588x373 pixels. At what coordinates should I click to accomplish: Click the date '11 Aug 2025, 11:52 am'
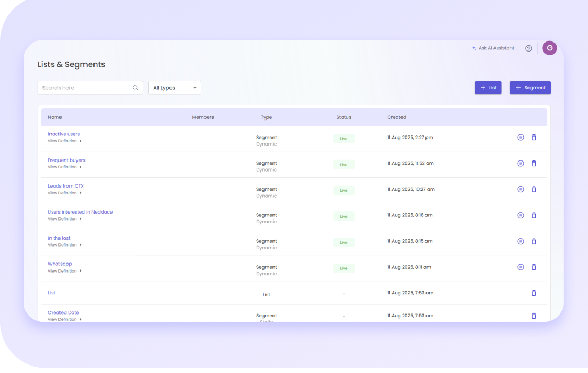tap(411, 163)
